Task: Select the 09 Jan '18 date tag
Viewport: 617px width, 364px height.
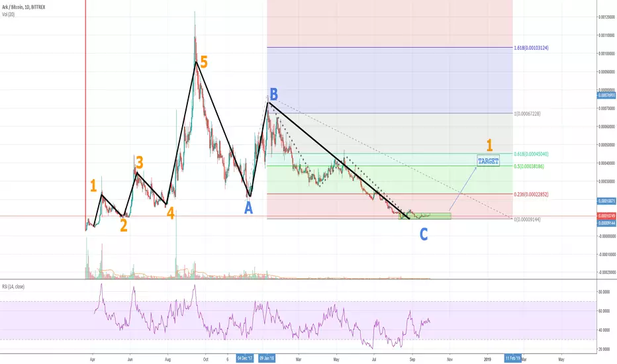Action: (267, 359)
